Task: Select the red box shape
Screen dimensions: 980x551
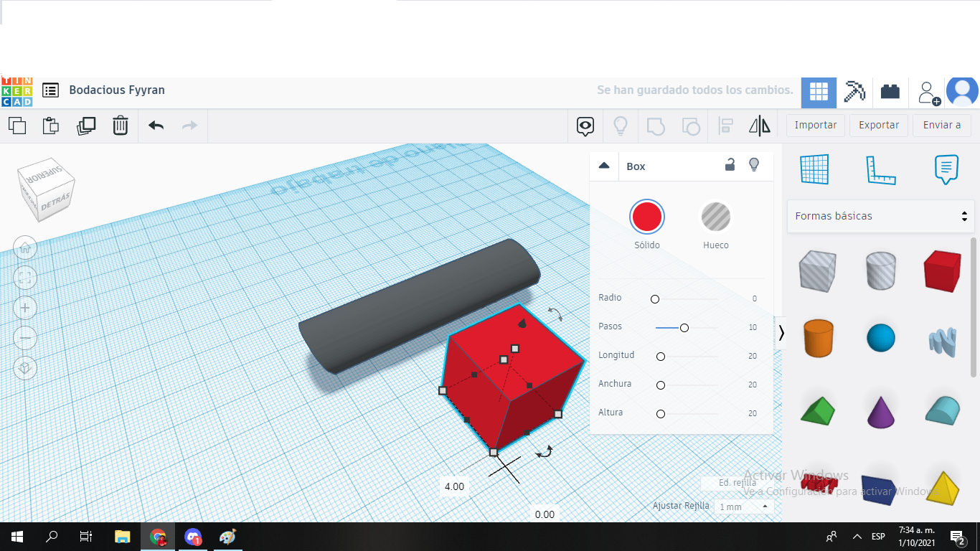Action: [942, 270]
